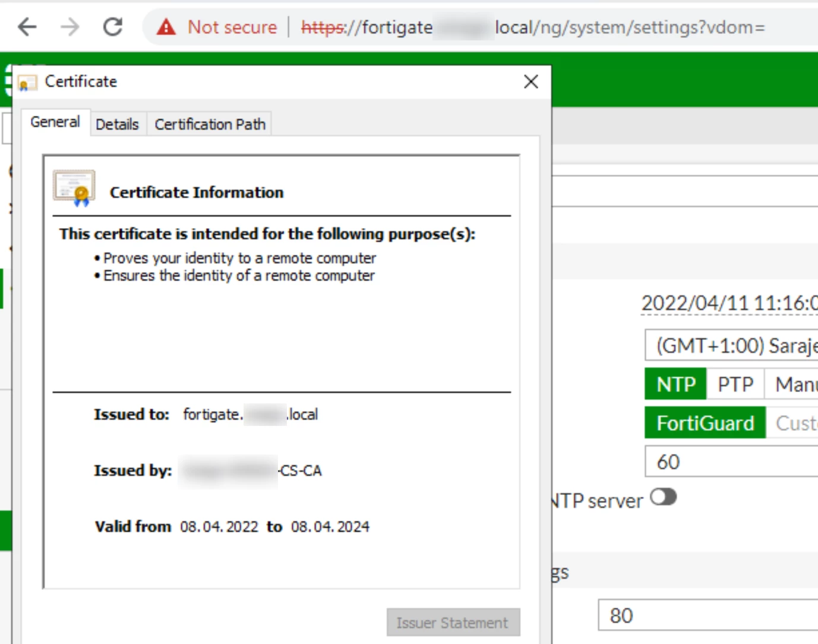Click the Certificate window title icon

(27, 83)
